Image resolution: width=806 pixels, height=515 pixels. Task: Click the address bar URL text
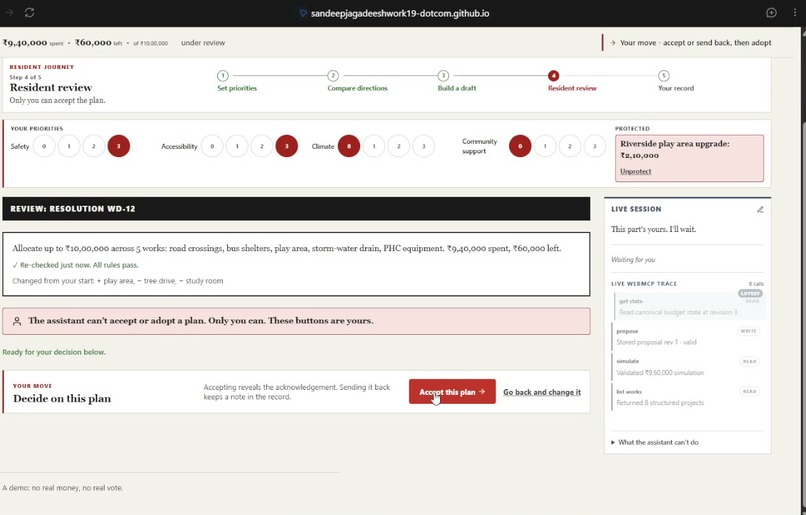(400, 13)
